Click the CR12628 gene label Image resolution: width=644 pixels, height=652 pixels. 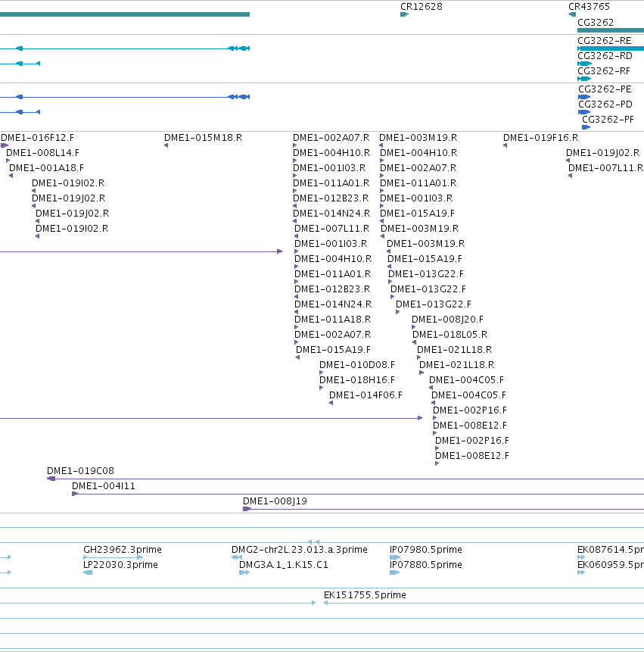(x=421, y=7)
